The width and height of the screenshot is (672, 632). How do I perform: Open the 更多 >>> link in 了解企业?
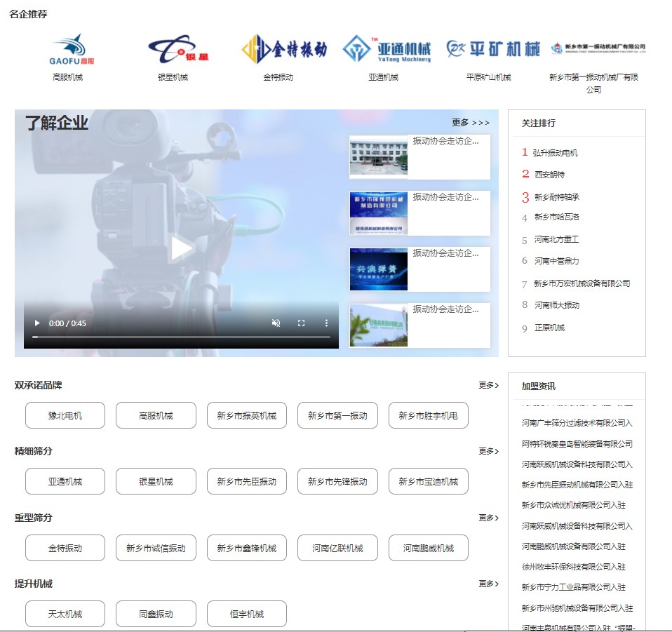[x=471, y=123]
